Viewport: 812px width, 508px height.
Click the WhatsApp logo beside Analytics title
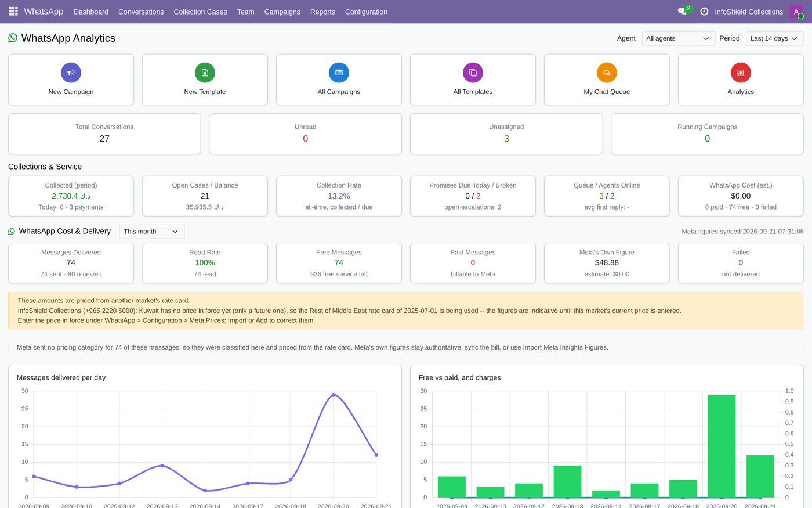coord(13,38)
